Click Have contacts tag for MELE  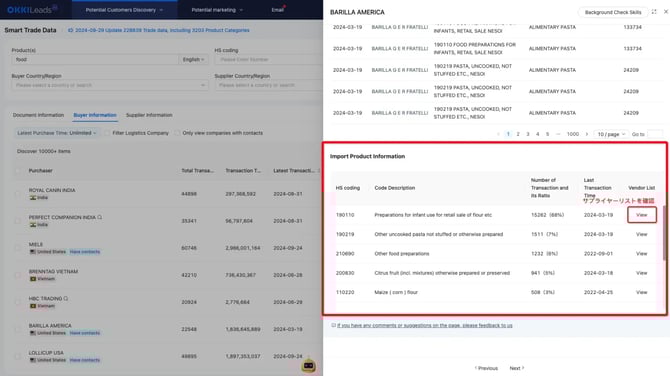point(85,252)
